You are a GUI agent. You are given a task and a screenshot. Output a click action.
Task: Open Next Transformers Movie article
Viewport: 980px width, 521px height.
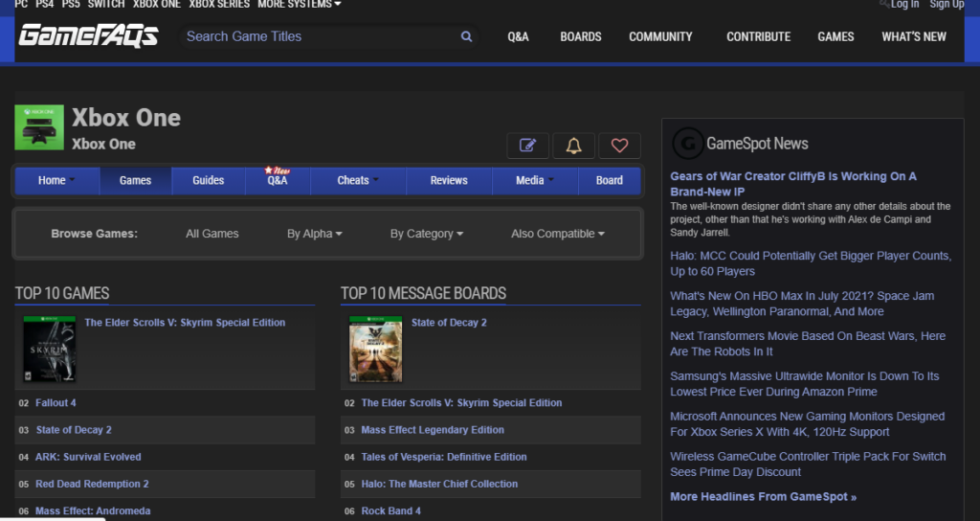pos(808,344)
